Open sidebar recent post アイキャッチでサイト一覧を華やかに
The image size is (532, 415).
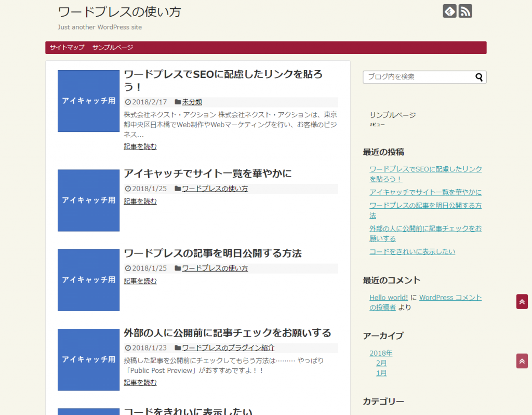click(425, 192)
